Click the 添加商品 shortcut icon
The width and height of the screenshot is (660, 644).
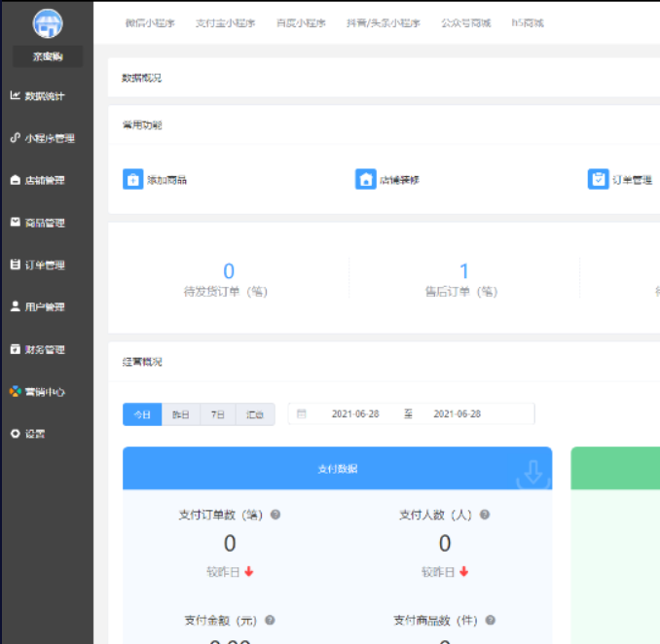point(132,179)
